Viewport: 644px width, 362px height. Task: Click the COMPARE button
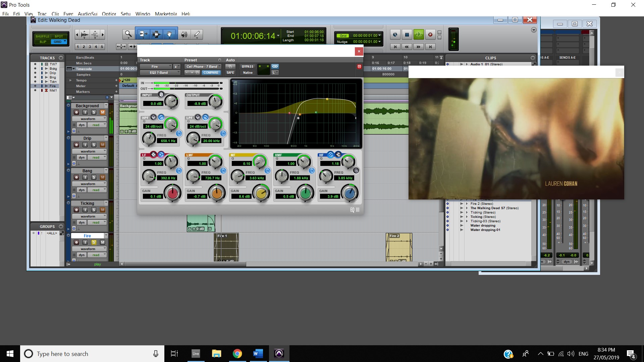(211, 72)
